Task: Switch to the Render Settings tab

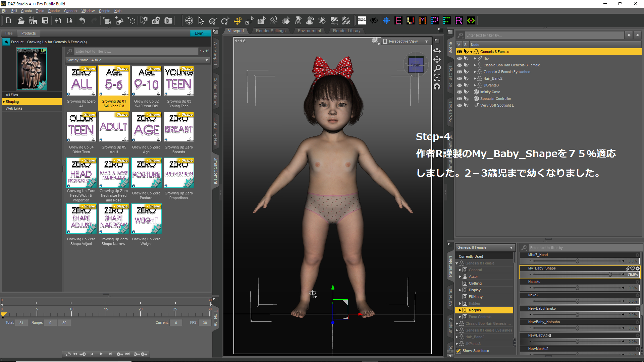Action: click(271, 31)
